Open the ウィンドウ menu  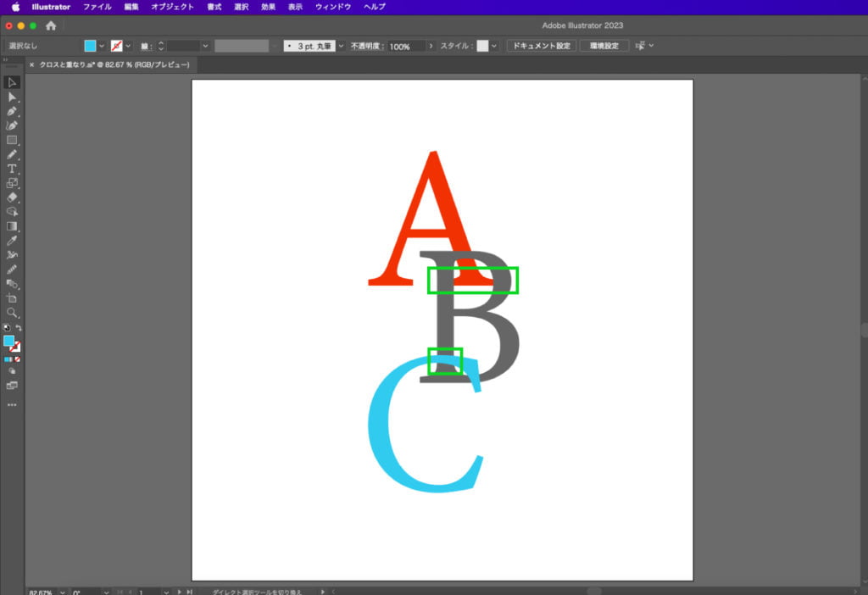[x=331, y=7]
